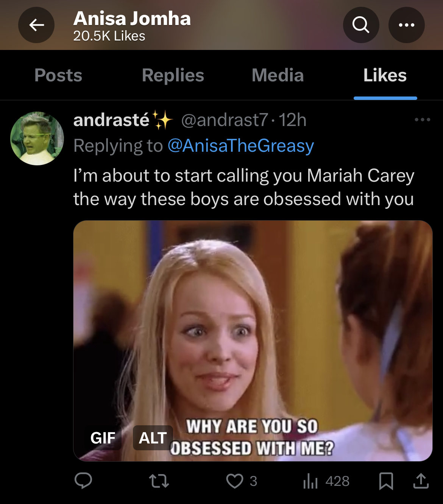Image resolution: width=443 pixels, height=504 pixels.
Task: Show the ALT text description
Action: point(153,438)
